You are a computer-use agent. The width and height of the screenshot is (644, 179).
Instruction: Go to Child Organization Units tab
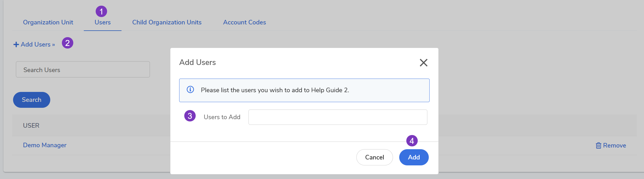[x=167, y=22]
